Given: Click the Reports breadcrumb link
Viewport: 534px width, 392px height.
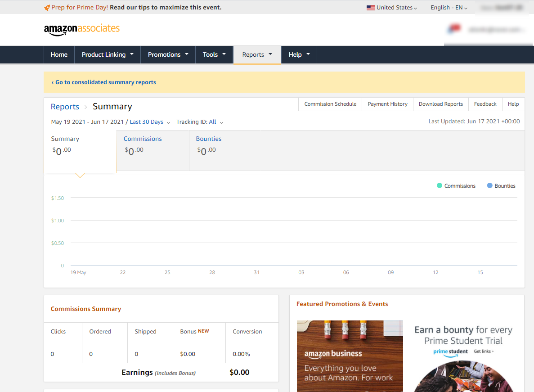Looking at the screenshot, I should tap(65, 107).
